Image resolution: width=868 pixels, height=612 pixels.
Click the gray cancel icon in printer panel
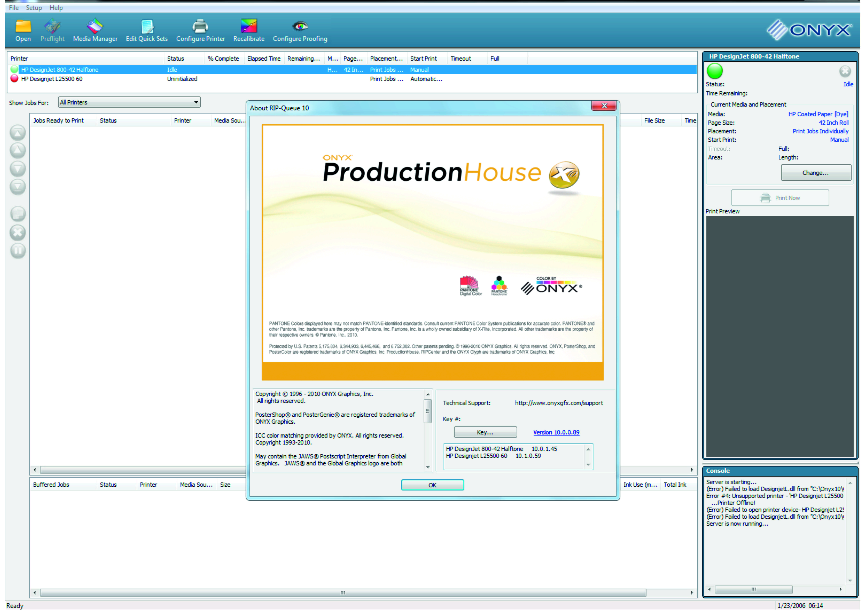[x=845, y=71]
